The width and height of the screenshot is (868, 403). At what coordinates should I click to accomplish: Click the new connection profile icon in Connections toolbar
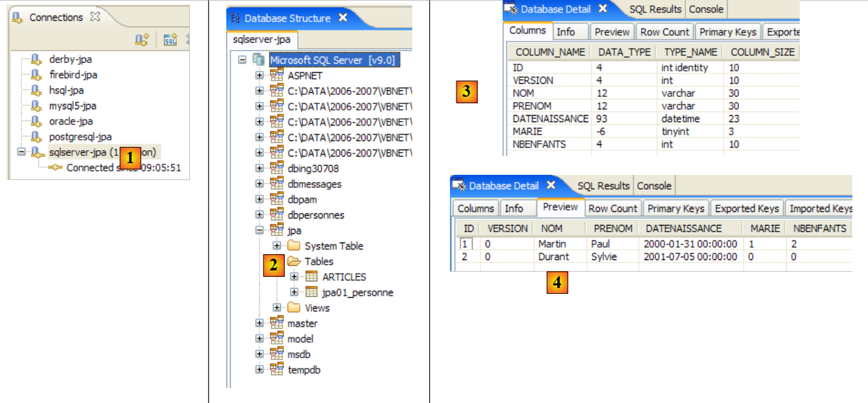(142, 40)
